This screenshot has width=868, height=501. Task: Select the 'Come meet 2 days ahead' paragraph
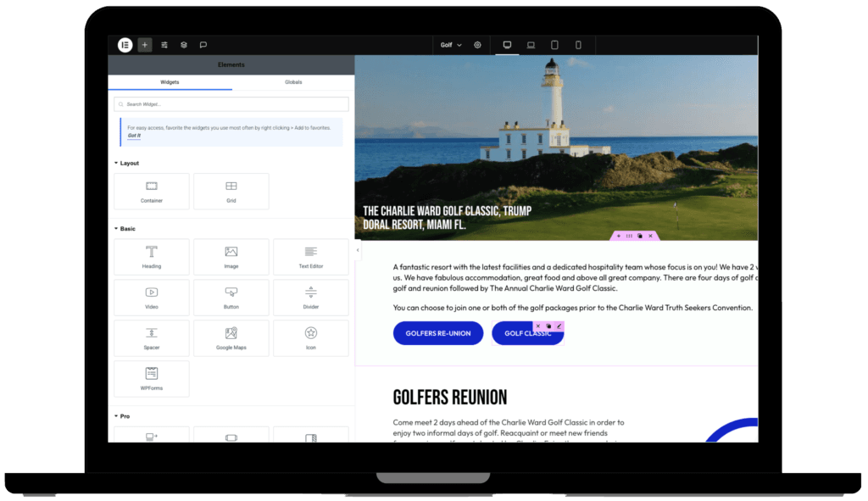[x=509, y=431]
